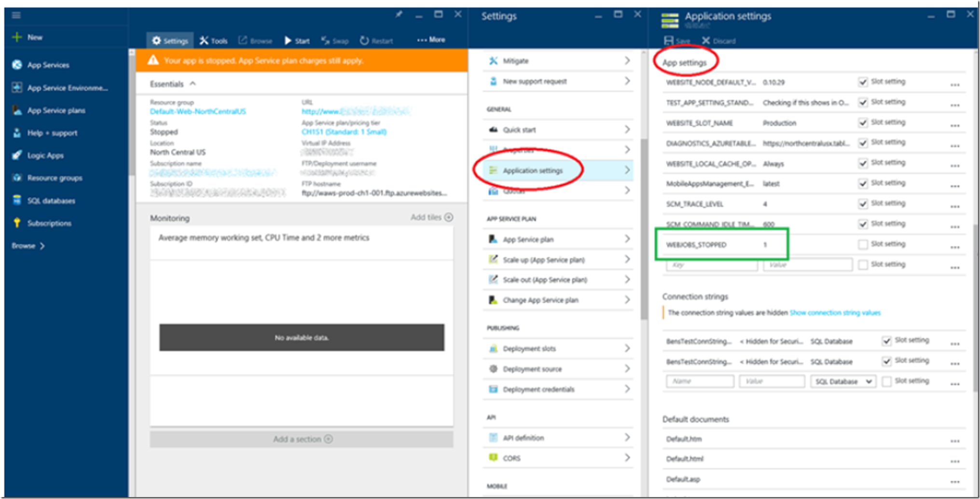Open New support request item

click(x=559, y=81)
